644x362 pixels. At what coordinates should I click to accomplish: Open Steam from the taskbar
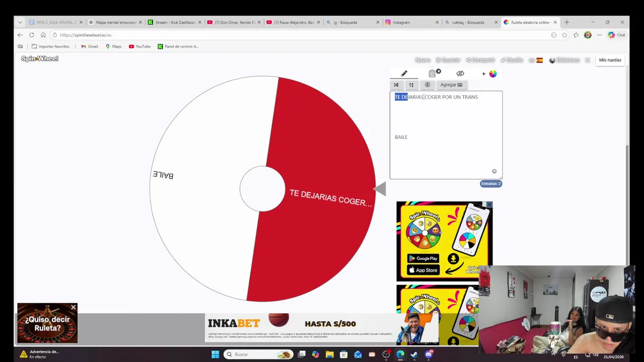pyautogui.click(x=414, y=354)
